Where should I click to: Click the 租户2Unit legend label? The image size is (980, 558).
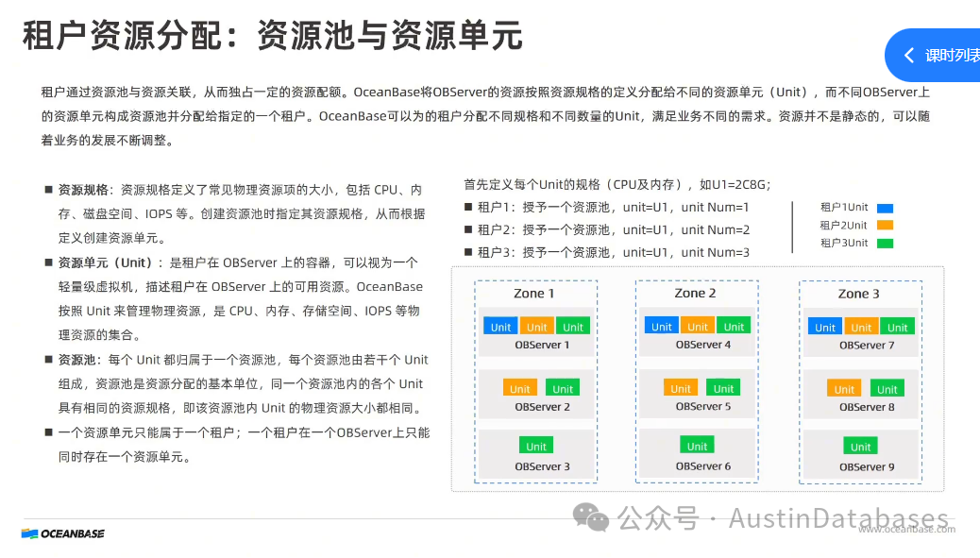pos(844,226)
